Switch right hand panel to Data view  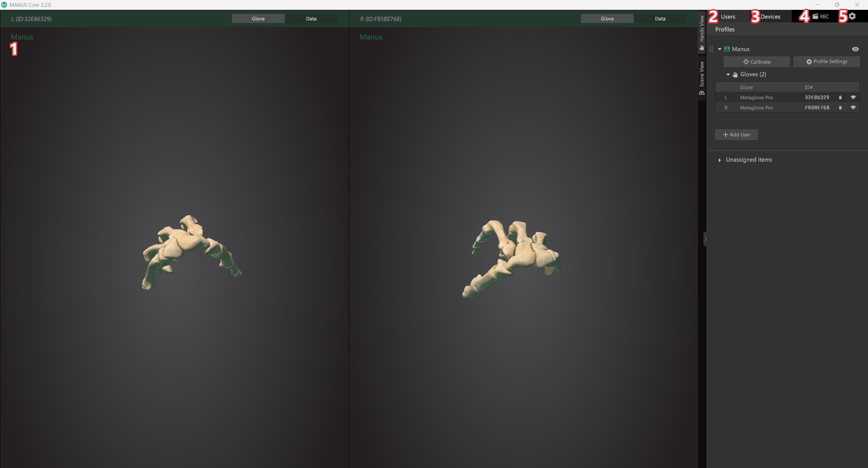pos(660,19)
